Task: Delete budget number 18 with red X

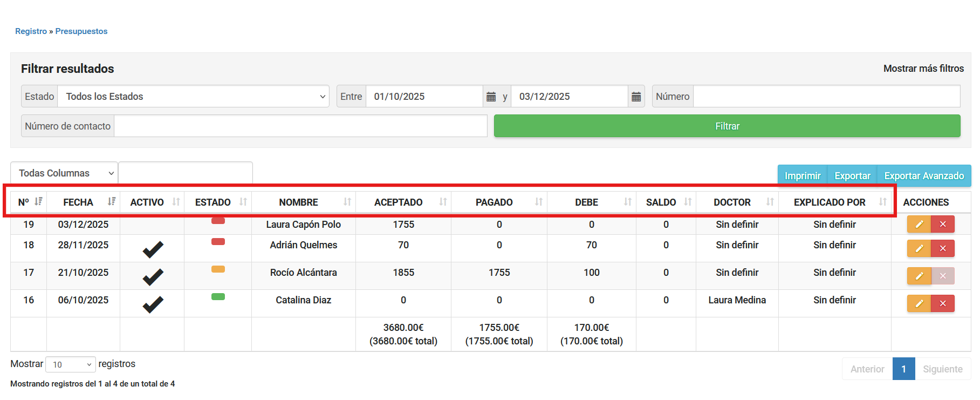Action: click(x=943, y=248)
